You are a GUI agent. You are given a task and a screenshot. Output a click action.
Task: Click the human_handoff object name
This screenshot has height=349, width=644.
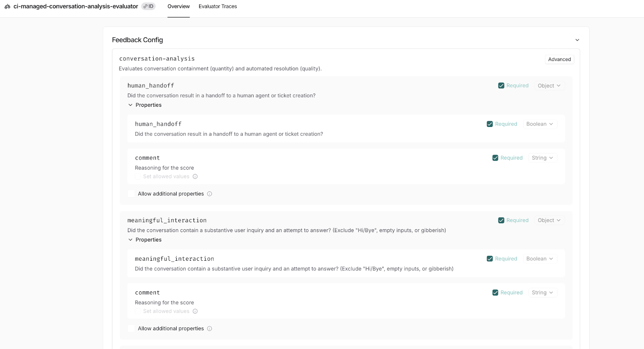pyautogui.click(x=151, y=85)
